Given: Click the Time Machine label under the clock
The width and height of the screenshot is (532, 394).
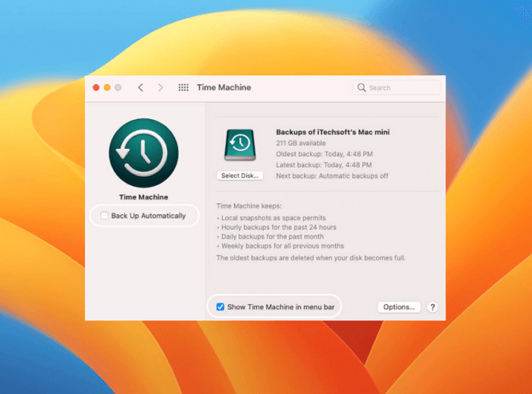Looking at the screenshot, I should 144,197.
